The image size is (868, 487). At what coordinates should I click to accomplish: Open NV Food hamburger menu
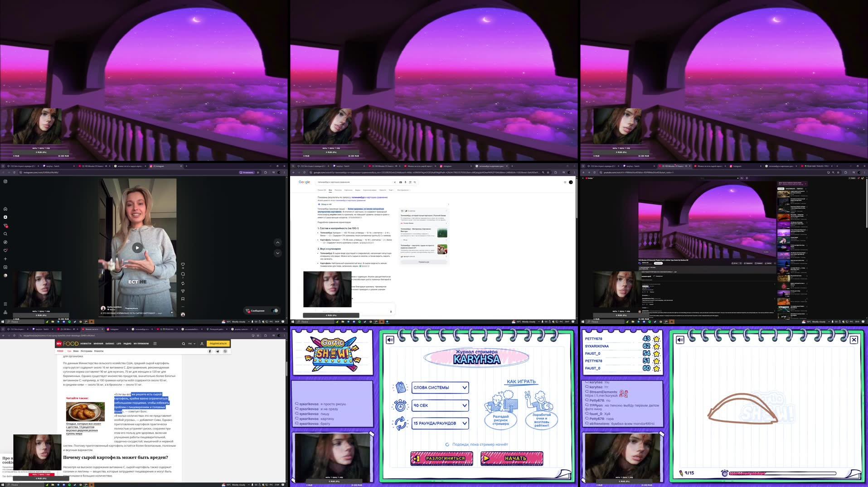[155, 343]
